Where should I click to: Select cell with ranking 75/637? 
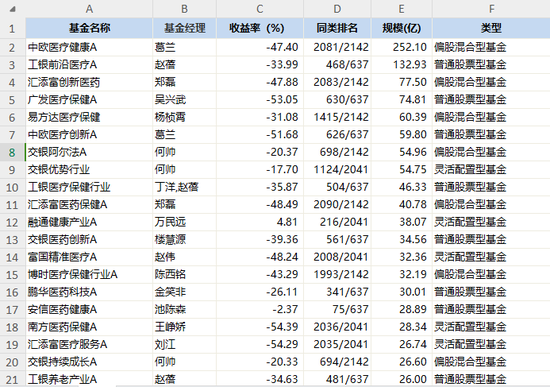pos(337,309)
